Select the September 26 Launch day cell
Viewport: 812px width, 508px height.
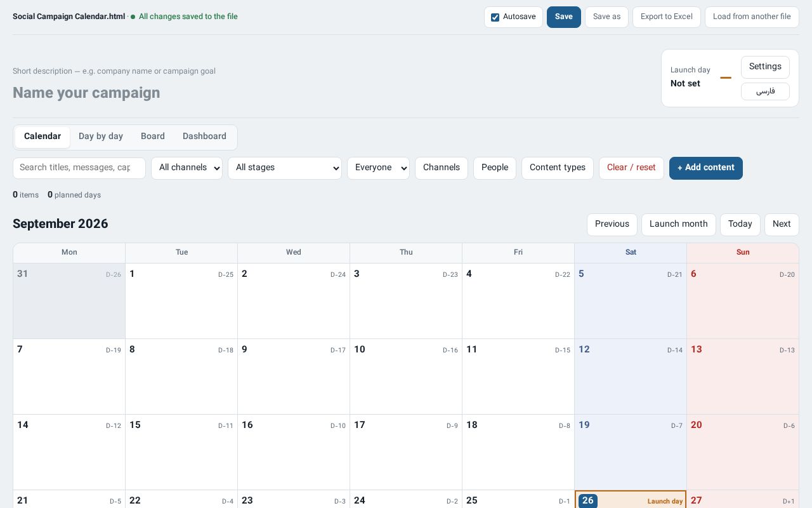631,499
